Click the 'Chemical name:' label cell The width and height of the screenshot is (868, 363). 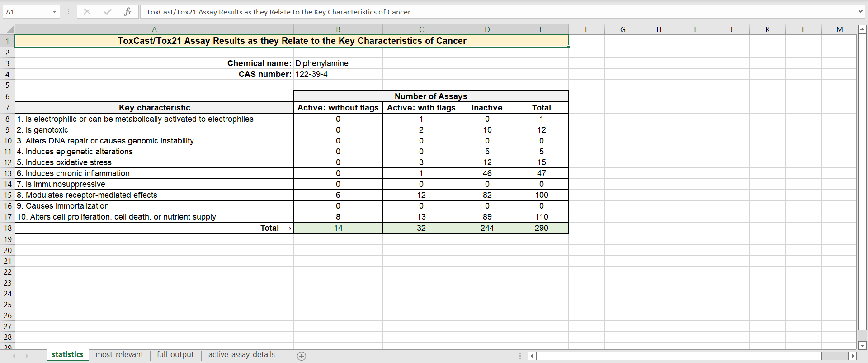point(154,63)
